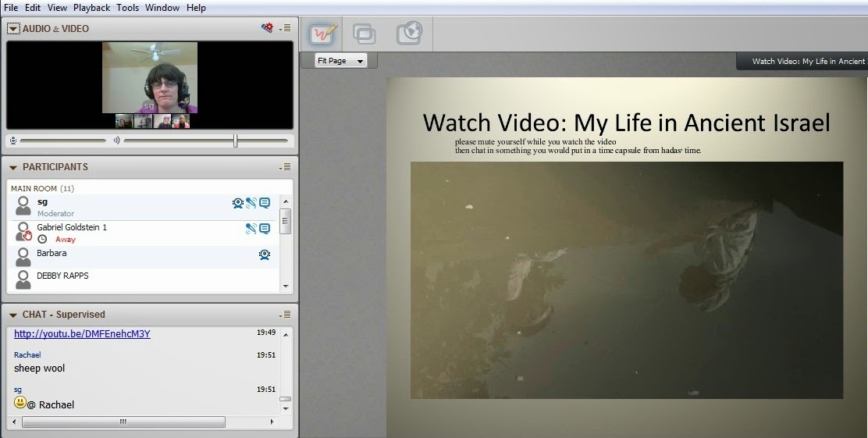
Task: Click the slide heading Watch Video text
Action: [x=626, y=123]
